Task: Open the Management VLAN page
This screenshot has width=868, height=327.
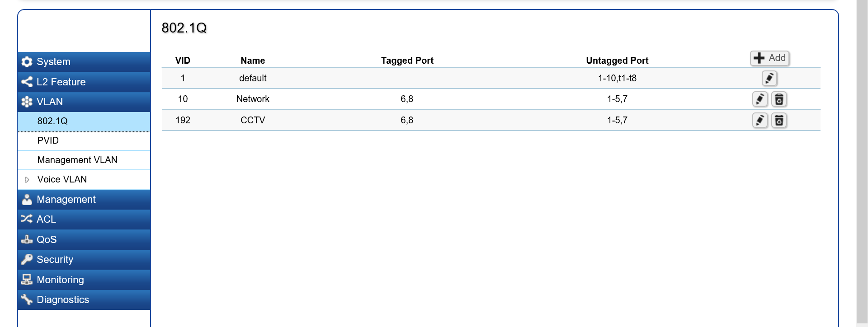Action: click(77, 160)
